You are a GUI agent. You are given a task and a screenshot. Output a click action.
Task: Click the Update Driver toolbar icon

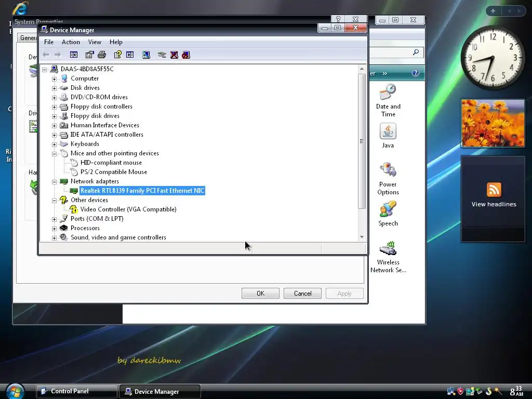162,55
